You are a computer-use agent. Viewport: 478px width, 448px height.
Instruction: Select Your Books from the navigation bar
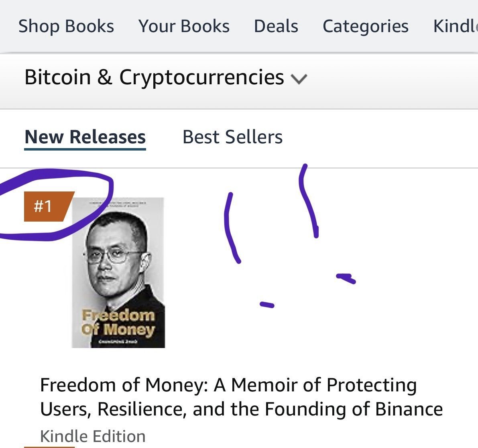pyautogui.click(x=184, y=26)
